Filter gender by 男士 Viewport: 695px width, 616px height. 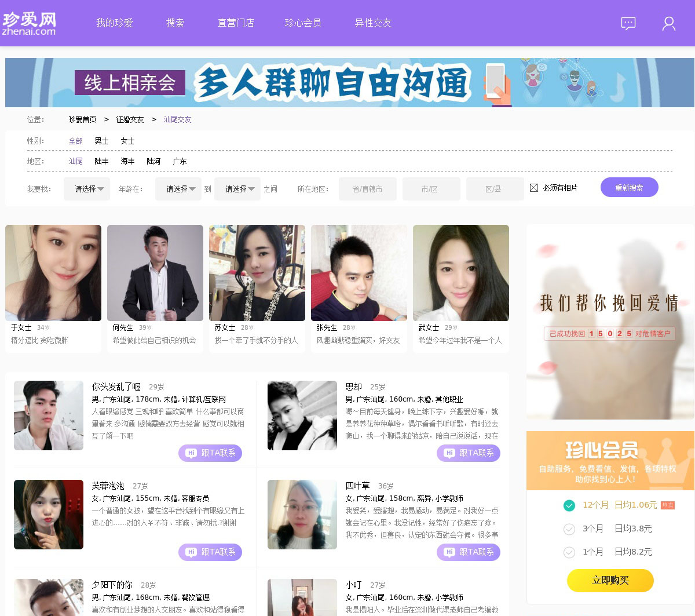[102, 141]
